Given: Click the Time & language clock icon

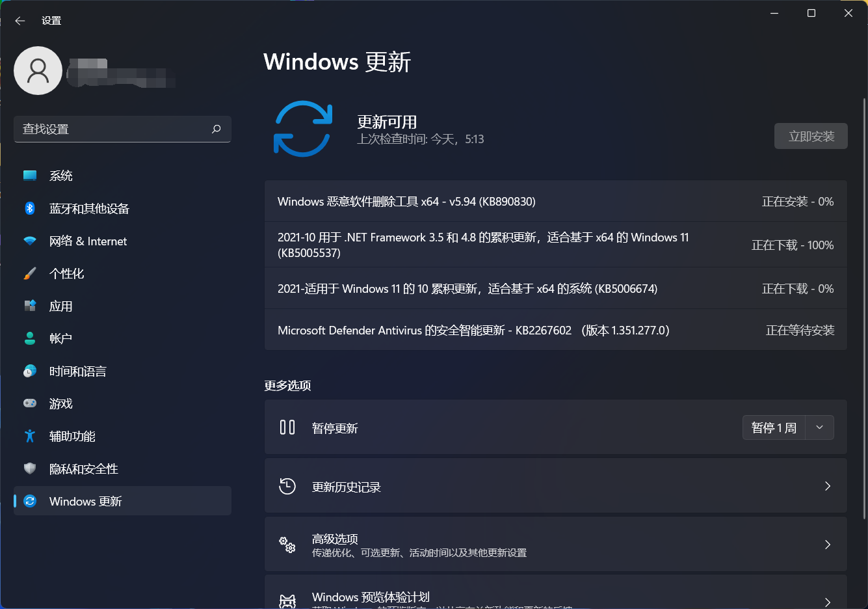Looking at the screenshot, I should pos(29,371).
